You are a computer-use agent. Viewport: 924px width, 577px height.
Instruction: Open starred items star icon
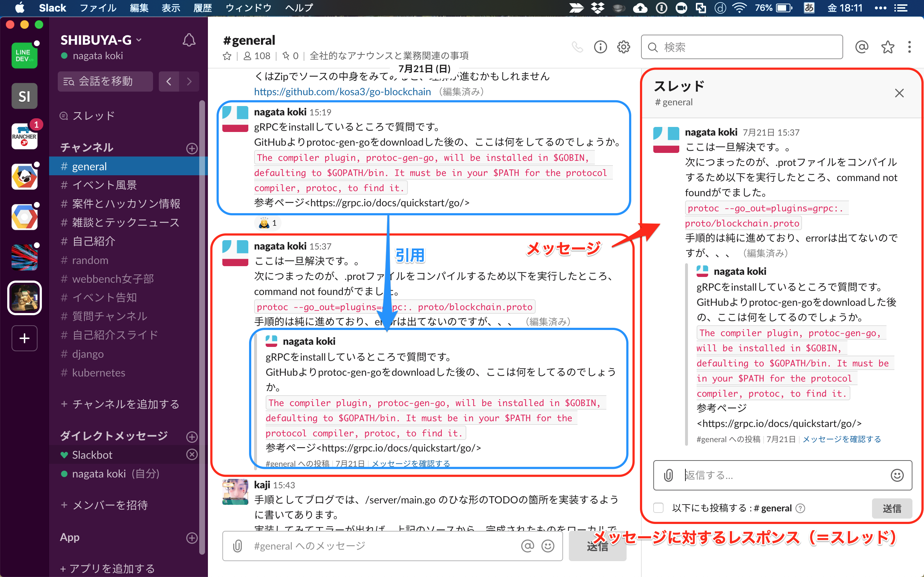[x=887, y=47]
